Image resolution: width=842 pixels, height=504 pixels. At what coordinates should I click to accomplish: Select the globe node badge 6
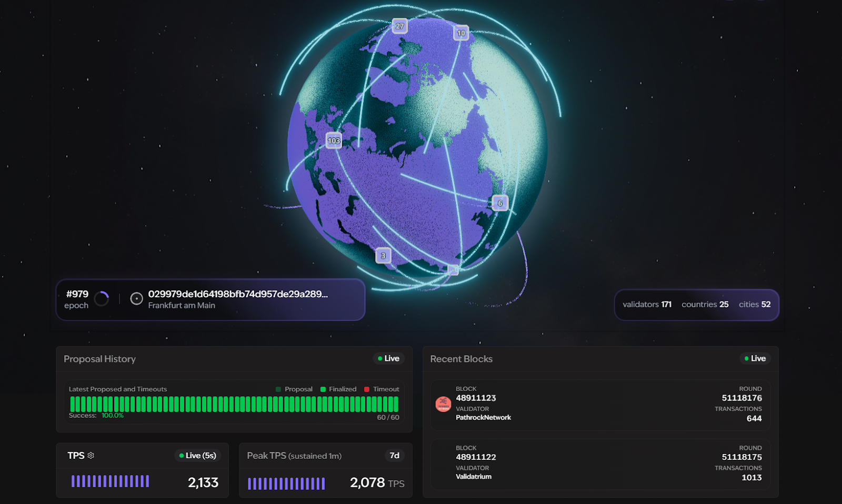point(501,202)
